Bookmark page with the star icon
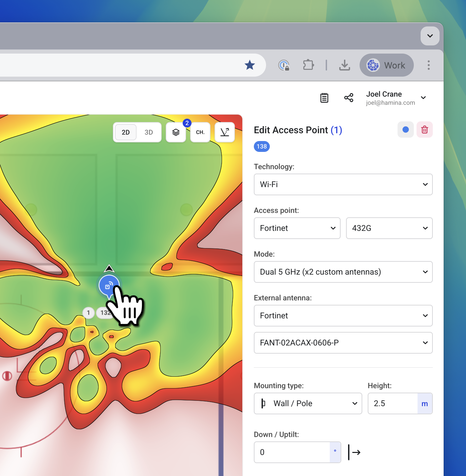The width and height of the screenshot is (466, 476). pyautogui.click(x=250, y=65)
